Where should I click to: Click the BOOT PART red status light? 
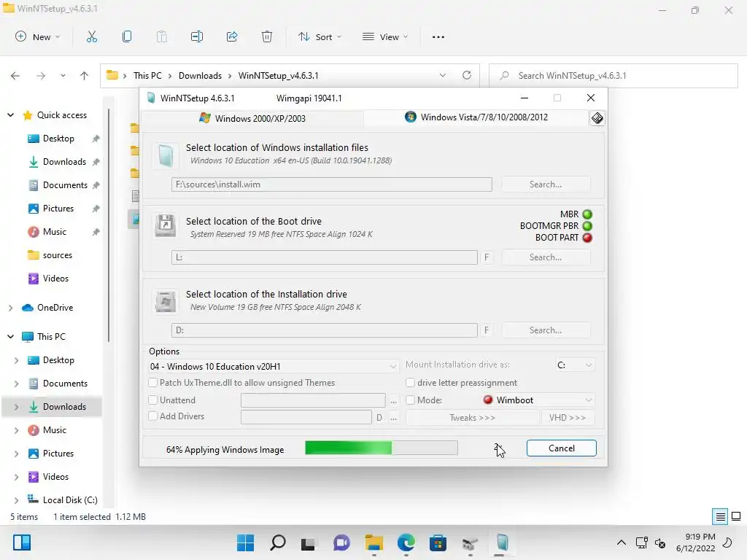[x=587, y=238]
